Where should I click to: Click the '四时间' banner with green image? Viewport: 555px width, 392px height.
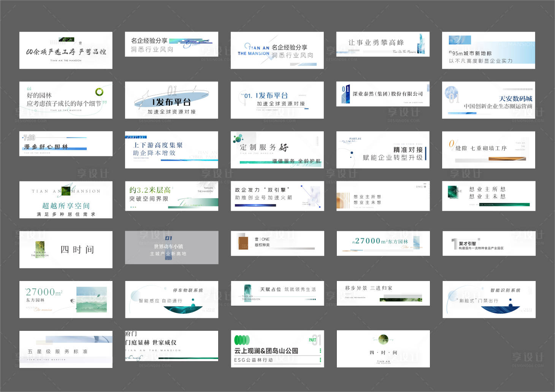click(x=66, y=249)
